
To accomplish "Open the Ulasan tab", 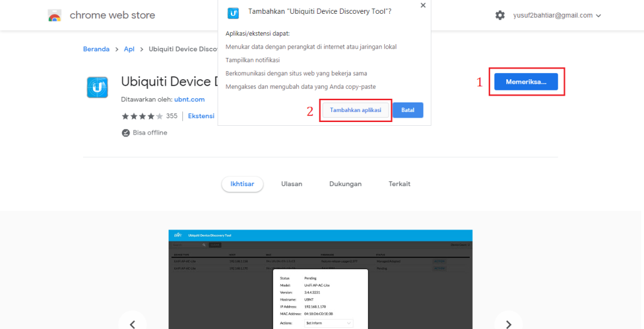I will click(291, 184).
